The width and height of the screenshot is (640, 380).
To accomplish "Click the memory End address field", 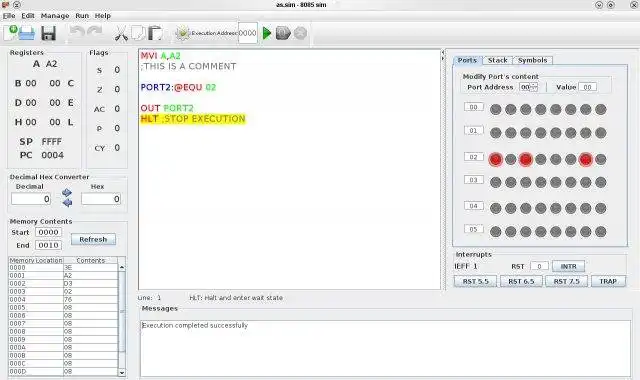I will [48, 245].
